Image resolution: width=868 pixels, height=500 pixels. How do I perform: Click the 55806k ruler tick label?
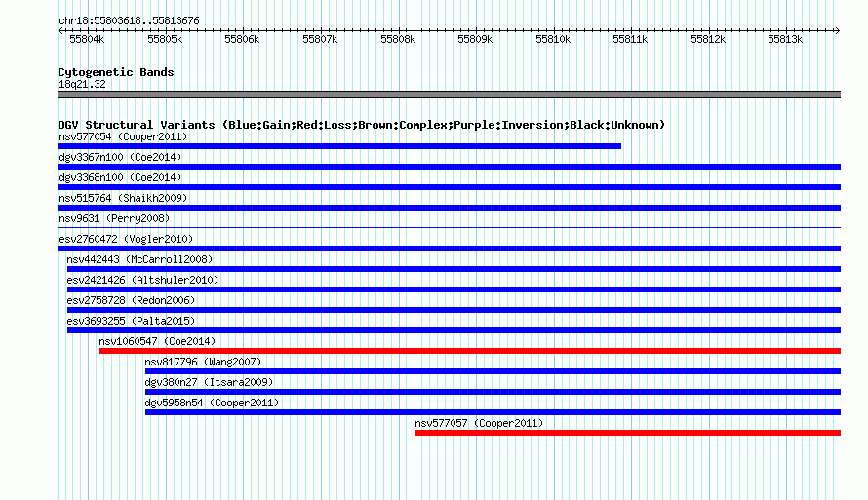pos(242,39)
